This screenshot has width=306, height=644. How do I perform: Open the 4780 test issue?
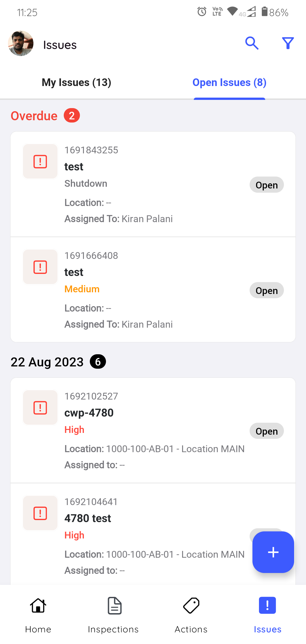tap(88, 518)
